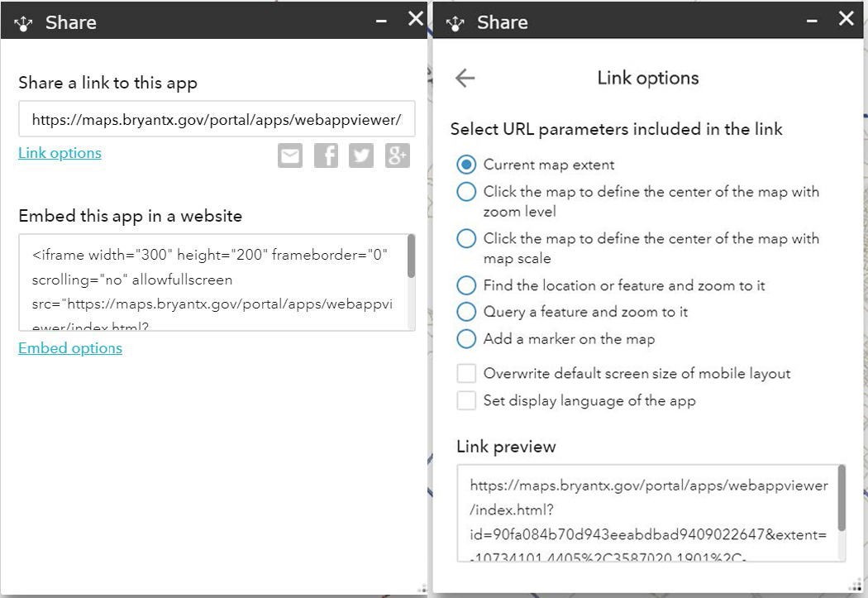Click the Share panel header icon
This screenshot has width=868, height=598.
pyautogui.click(x=23, y=22)
